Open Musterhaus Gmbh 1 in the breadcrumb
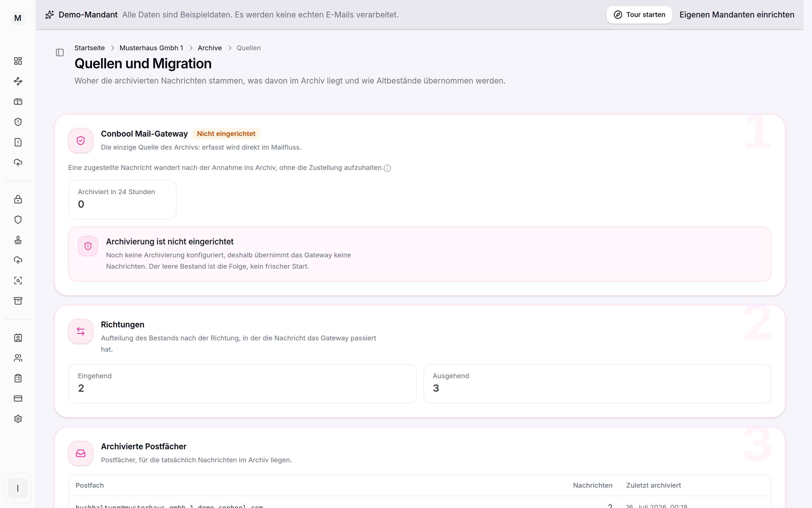 coord(151,48)
